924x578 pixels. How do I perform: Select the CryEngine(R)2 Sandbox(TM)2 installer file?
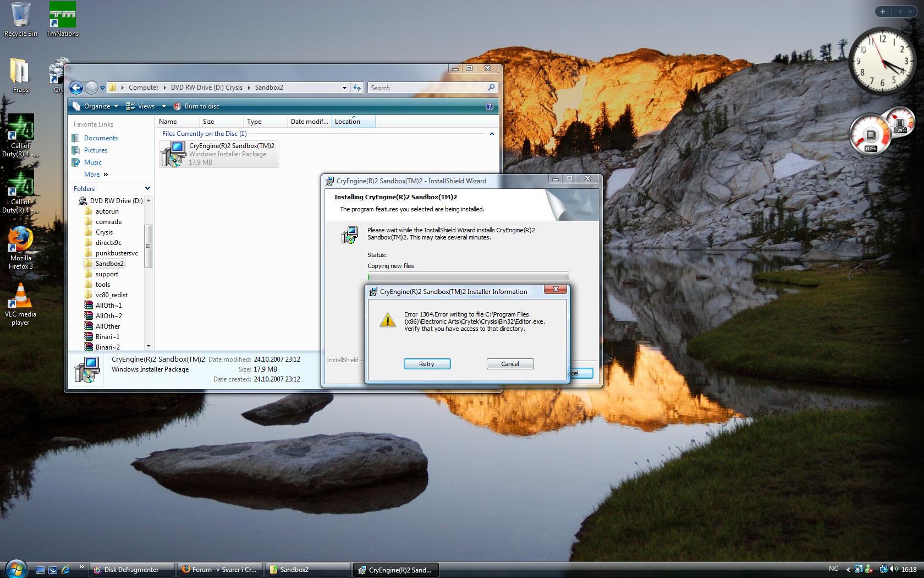tap(219, 154)
